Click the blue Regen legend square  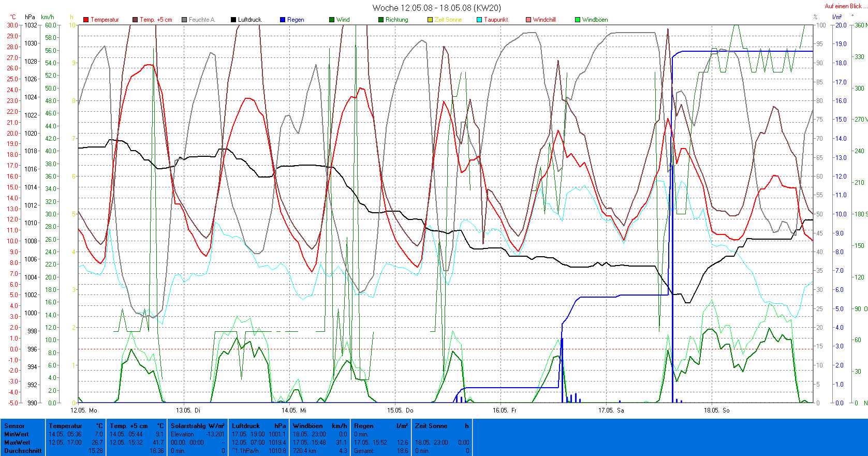point(283,20)
